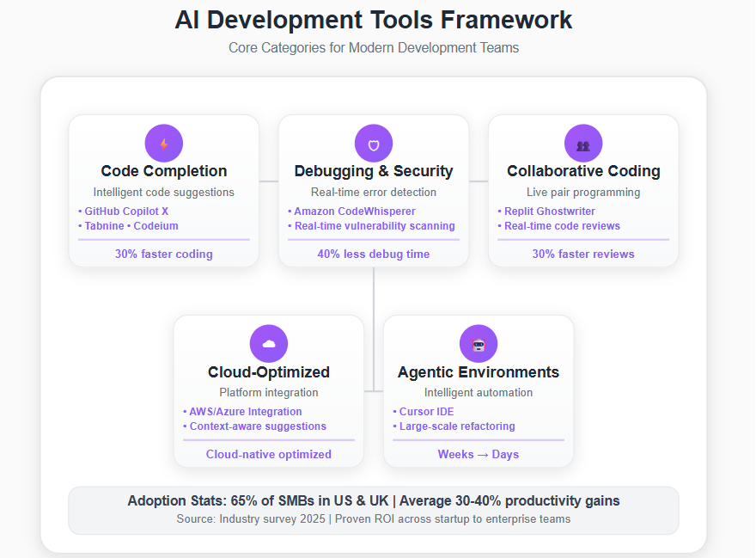Viewport: 756px width, 558px height.
Task: Click the Cloud-native optimized stat
Action: point(269,454)
